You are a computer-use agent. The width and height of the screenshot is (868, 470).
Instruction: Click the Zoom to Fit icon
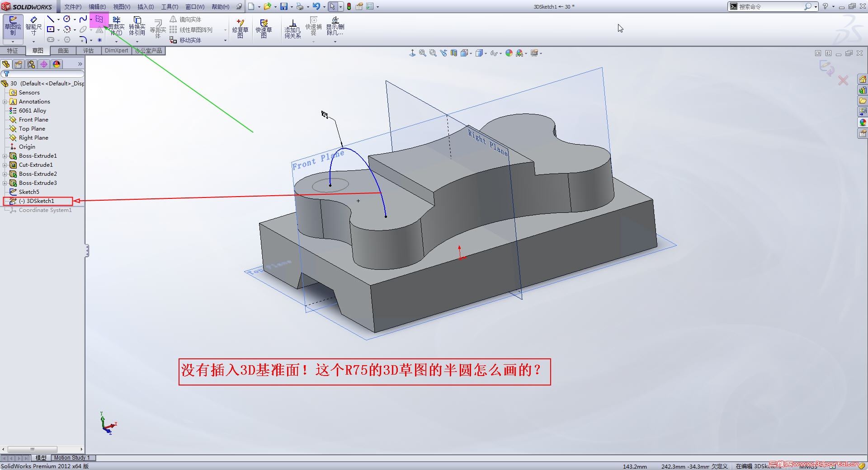422,53
